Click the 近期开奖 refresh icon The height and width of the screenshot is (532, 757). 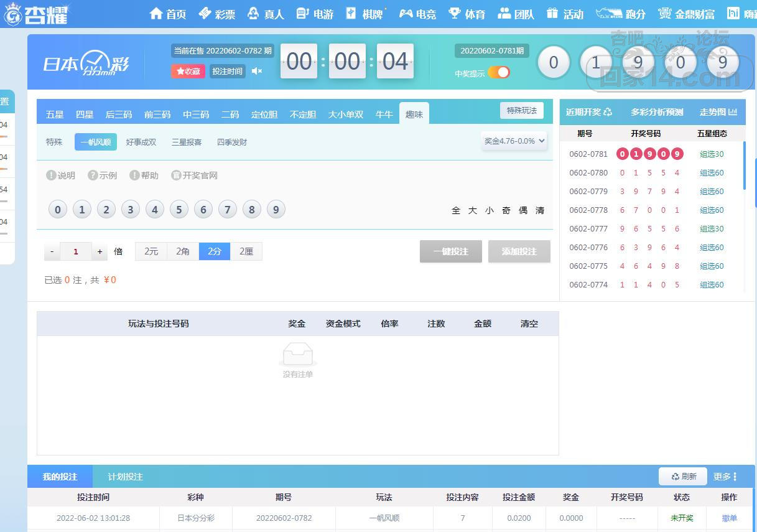608,112
